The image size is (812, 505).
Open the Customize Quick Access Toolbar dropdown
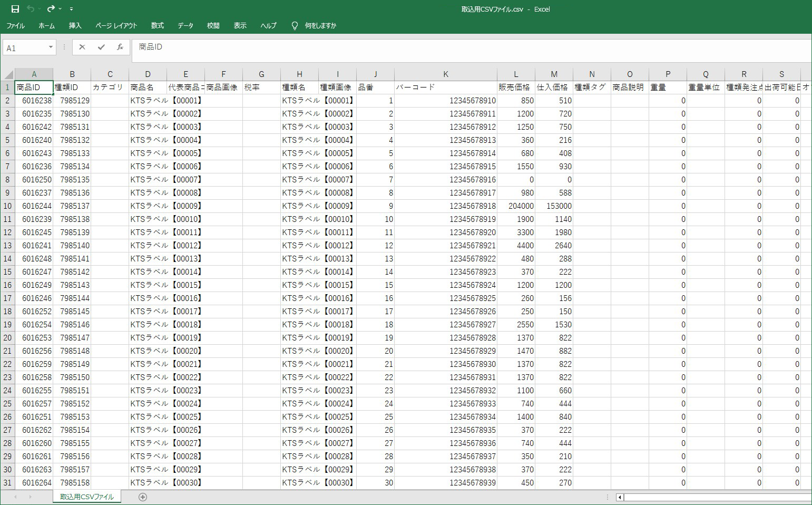[71, 9]
